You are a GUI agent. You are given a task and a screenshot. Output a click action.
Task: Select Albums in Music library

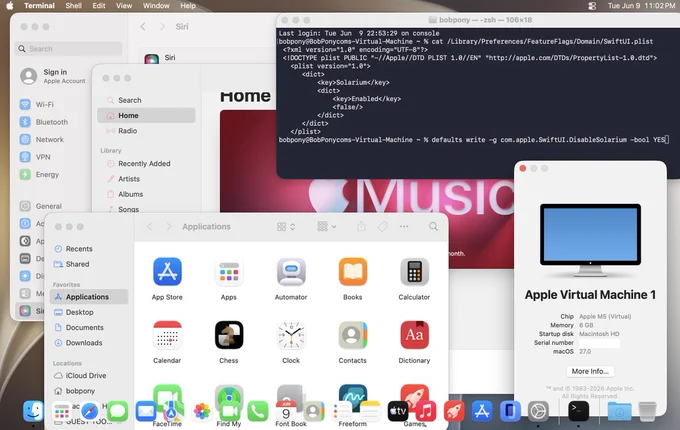pyautogui.click(x=146, y=194)
